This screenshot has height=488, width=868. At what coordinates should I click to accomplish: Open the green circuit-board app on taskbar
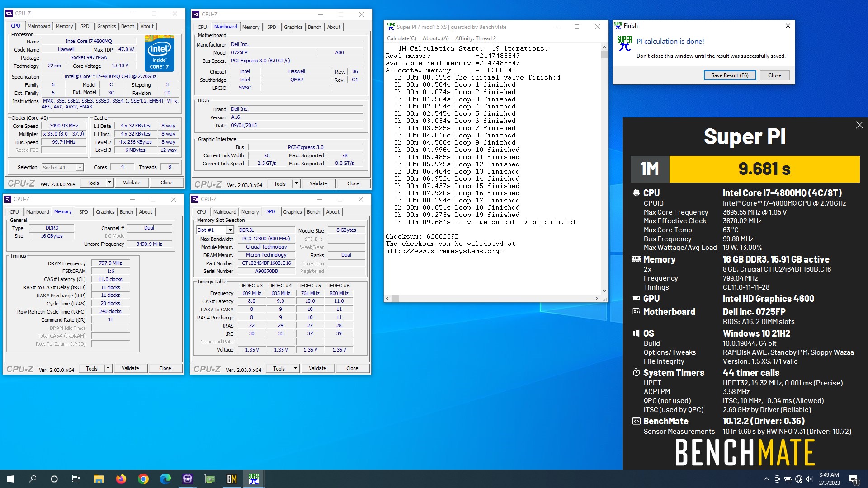pyautogui.click(x=209, y=479)
